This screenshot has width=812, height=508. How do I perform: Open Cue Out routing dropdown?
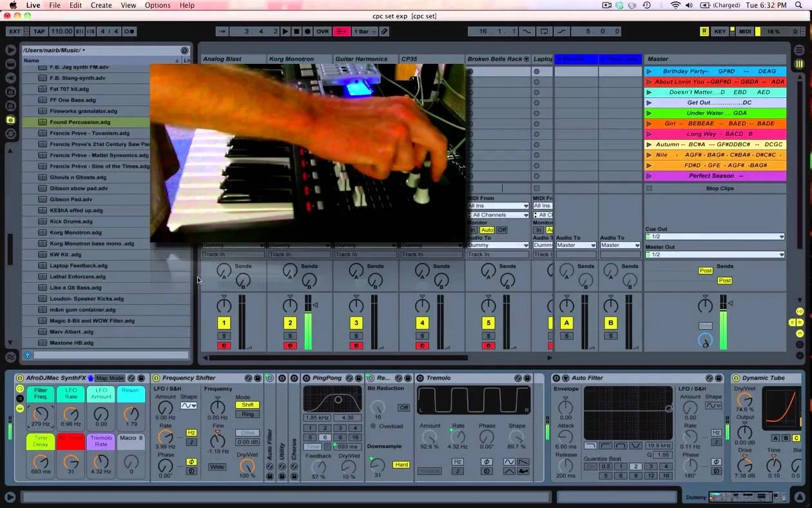pos(715,237)
